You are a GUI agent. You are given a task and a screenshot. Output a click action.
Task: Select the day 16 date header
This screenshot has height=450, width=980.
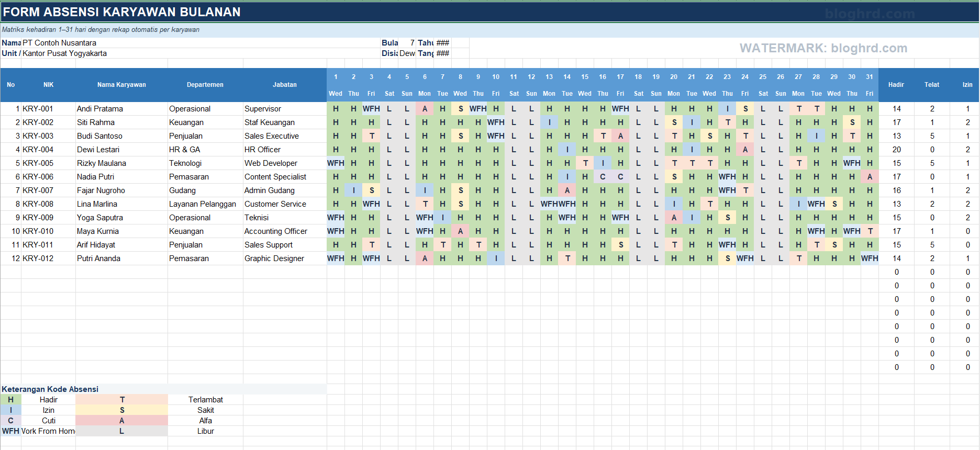(x=603, y=77)
